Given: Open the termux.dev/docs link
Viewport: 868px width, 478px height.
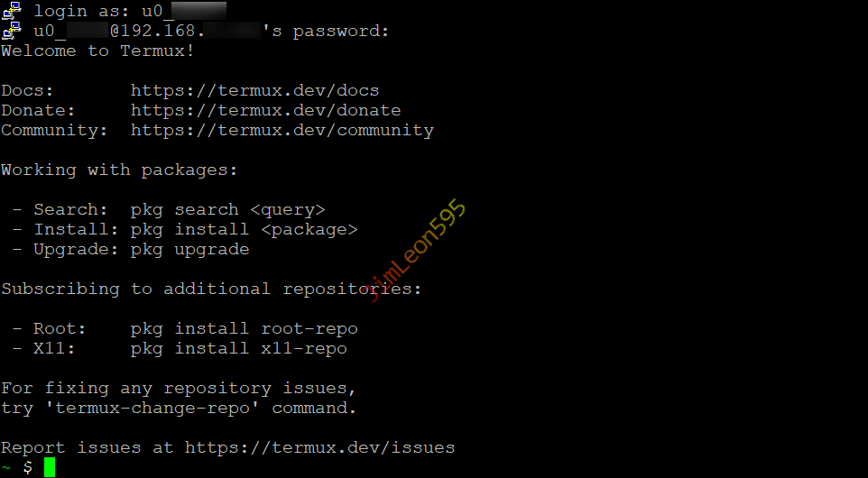Looking at the screenshot, I should point(254,90).
